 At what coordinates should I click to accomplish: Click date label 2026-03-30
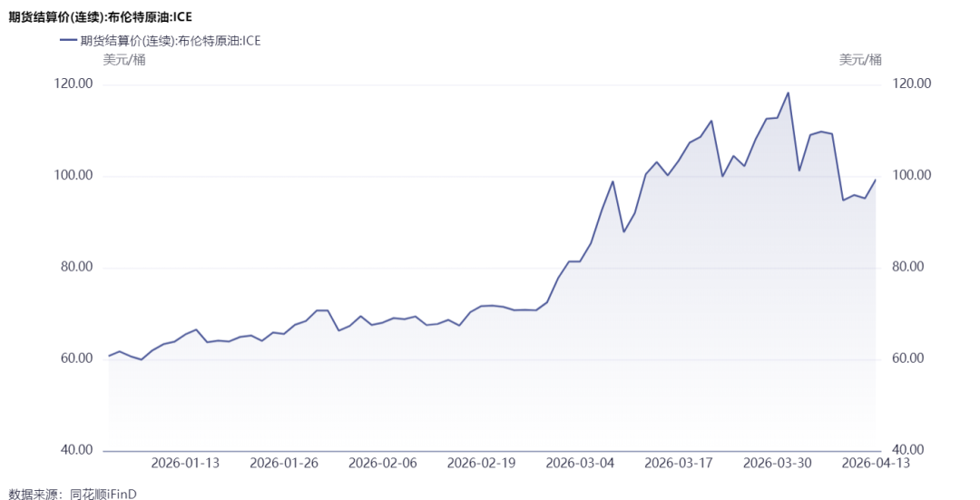(x=778, y=463)
